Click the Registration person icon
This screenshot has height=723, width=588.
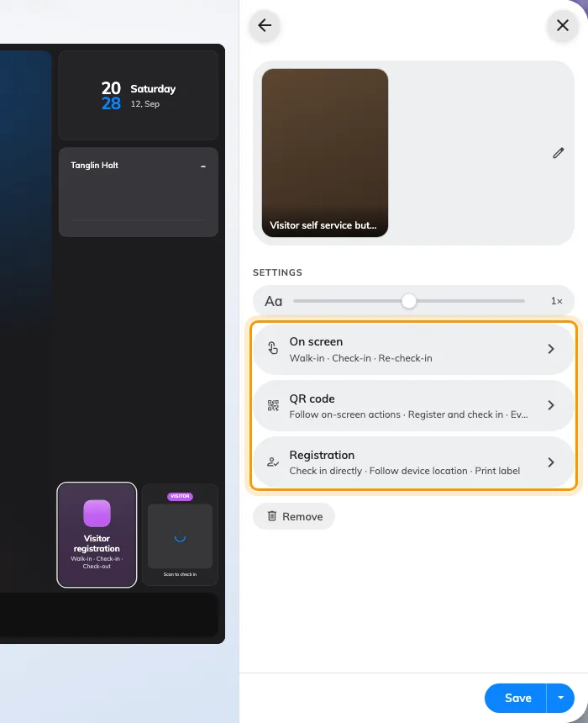tap(273, 462)
